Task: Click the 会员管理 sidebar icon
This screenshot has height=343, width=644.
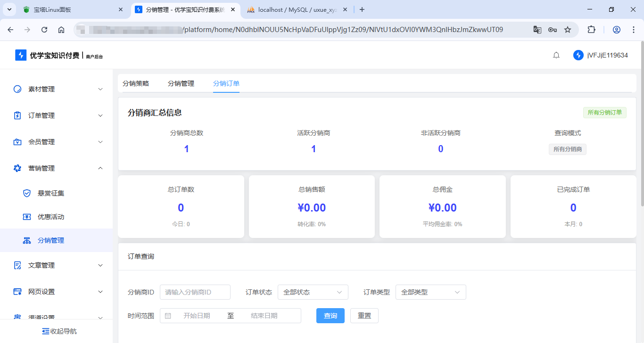Action: click(x=17, y=141)
